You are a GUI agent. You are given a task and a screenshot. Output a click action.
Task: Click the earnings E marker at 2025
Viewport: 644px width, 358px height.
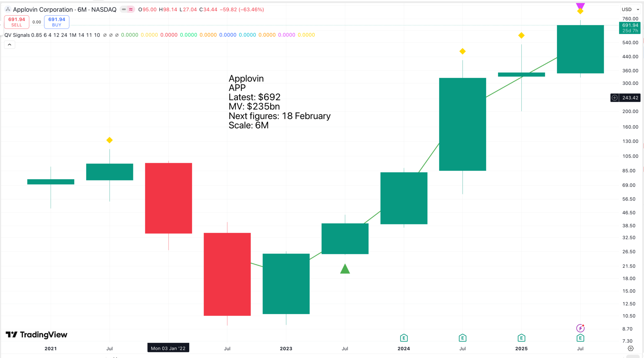[521, 338]
